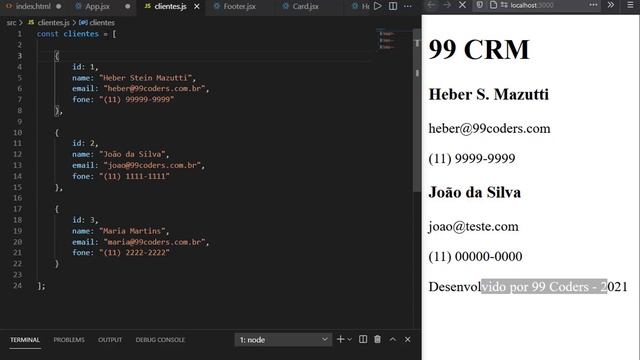Open the terminal selector '1: node' dropdown
The image size is (640, 360).
[x=283, y=340]
